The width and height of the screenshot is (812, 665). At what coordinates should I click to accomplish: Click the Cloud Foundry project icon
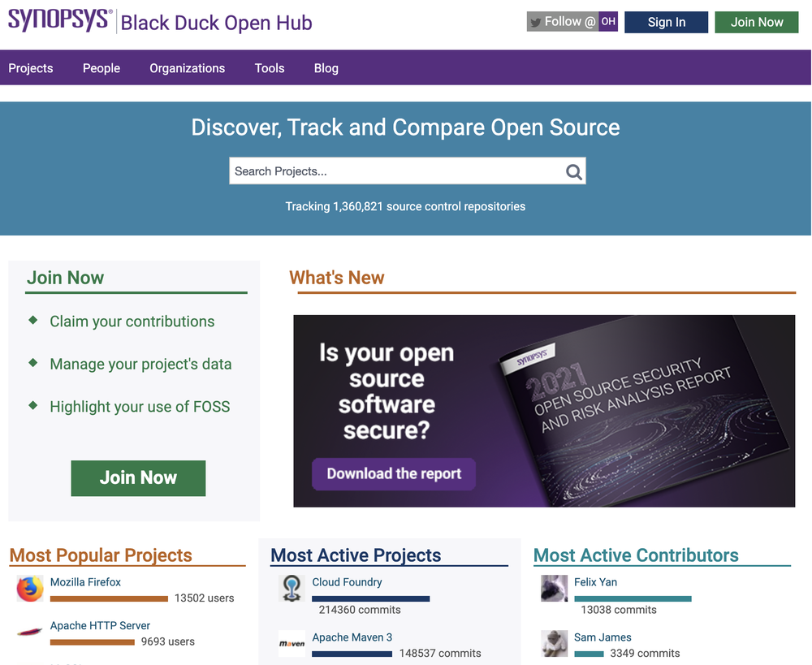click(292, 589)
